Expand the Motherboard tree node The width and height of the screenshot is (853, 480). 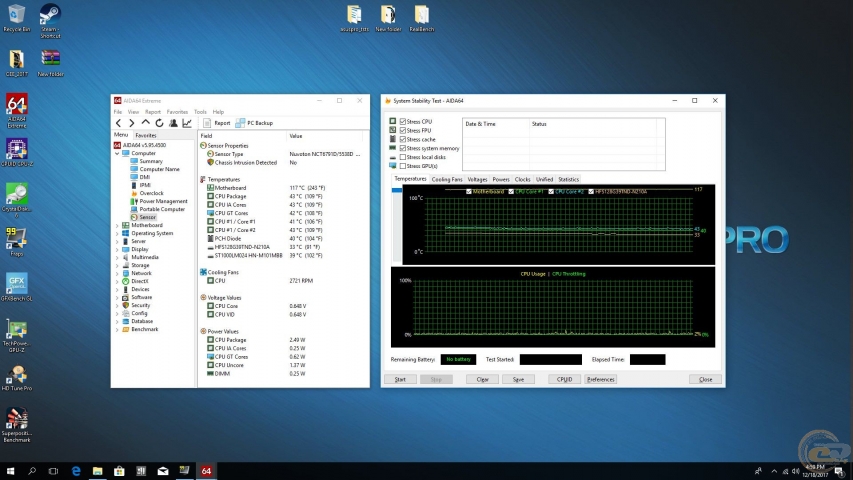click(x=117, y=225)
